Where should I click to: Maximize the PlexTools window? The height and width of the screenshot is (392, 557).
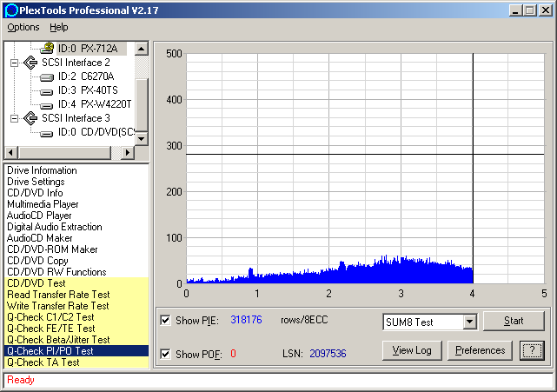(530, 10)
